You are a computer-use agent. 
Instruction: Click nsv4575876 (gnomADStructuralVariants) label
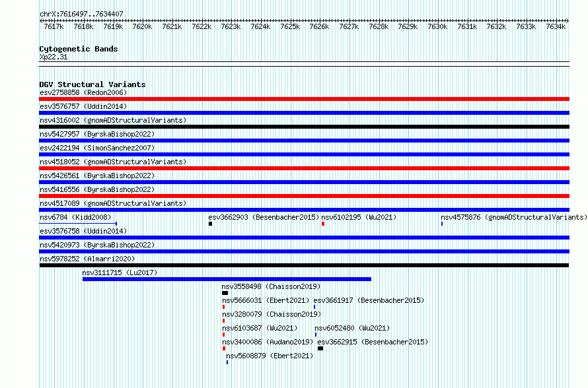point(514,217)
